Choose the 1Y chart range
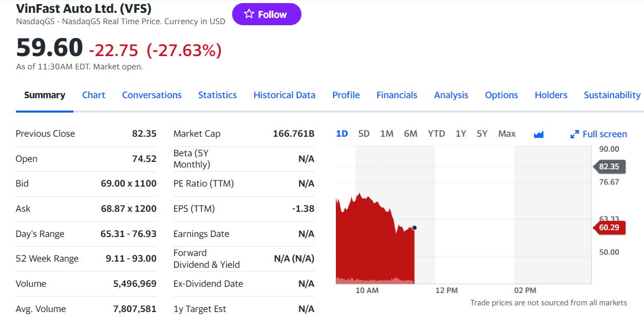The height and width of the screenshot is (329, 644). coord(461,134)
